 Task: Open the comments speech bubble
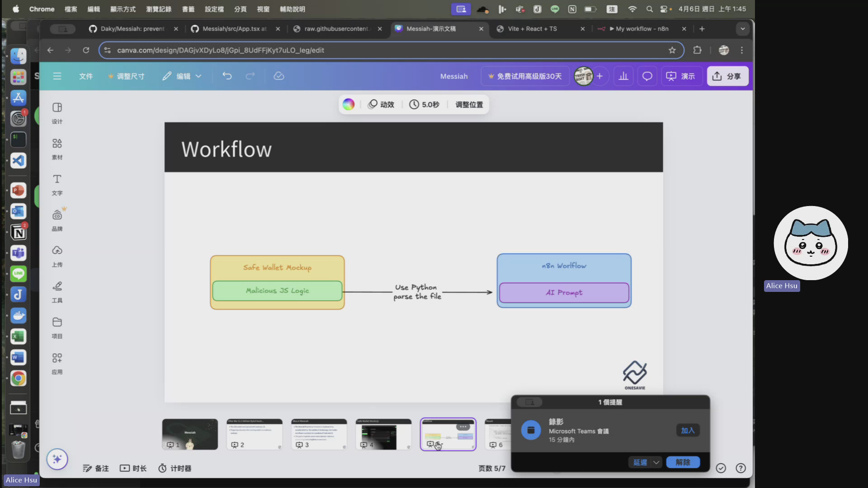(647, 76)
